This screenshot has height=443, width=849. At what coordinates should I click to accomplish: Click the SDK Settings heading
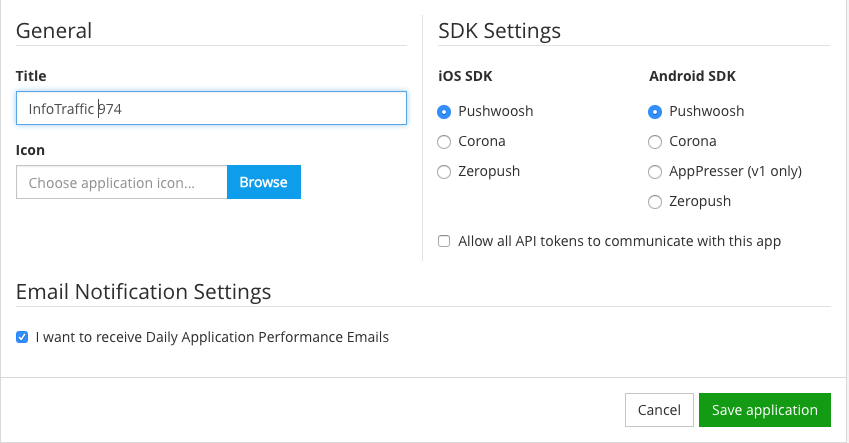(x=499, y=31)
